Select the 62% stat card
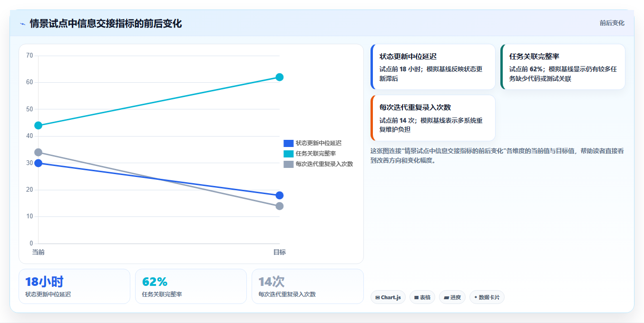Image resolution: width=644 pixels, height=323 pixels. click(191, 286)
